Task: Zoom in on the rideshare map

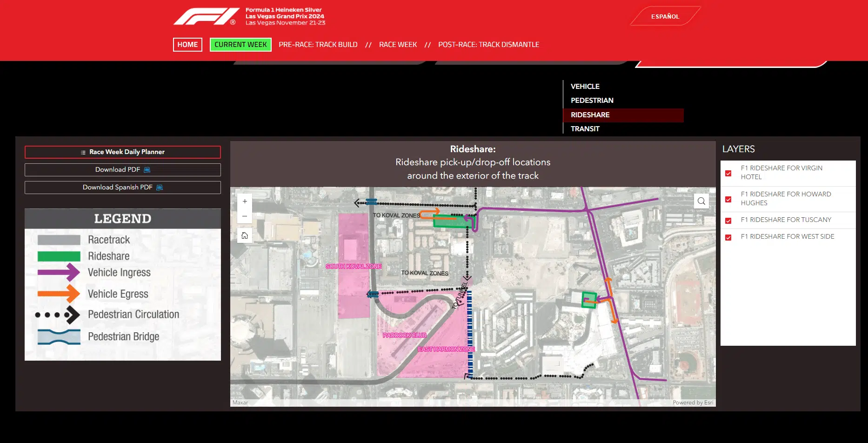Action: pyautogui.click(x=245, y=201)
